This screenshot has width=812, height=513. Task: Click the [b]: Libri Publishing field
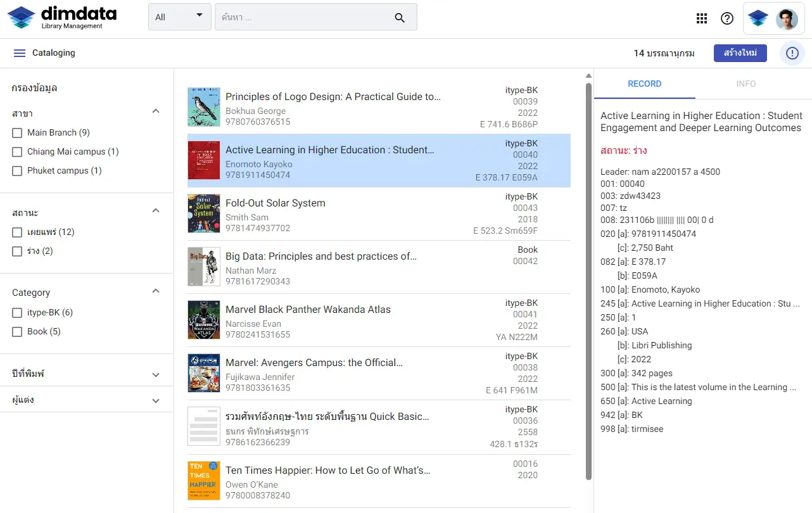pos(654,345)
